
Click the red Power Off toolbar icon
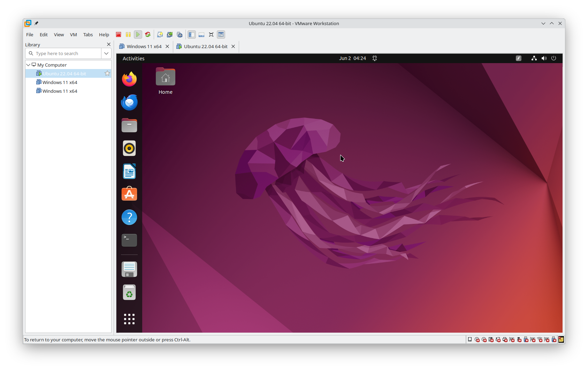click(x=119, y=35)
